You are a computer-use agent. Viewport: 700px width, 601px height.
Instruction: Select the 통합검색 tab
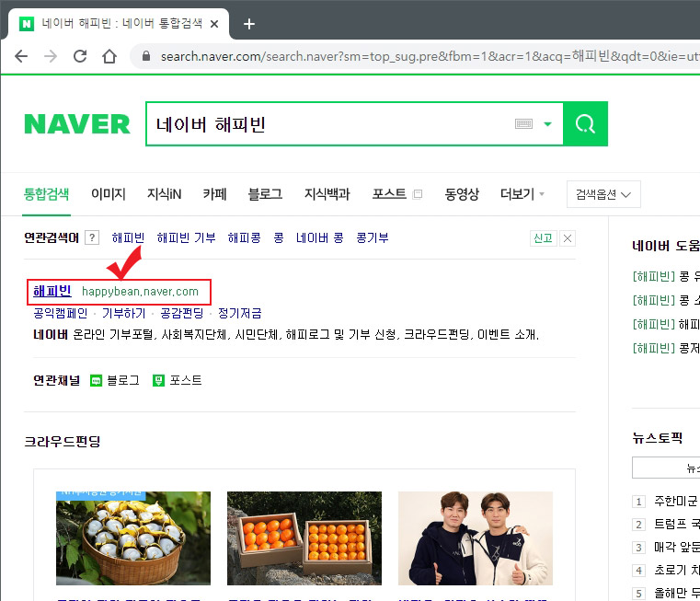(x=46, y=194)
